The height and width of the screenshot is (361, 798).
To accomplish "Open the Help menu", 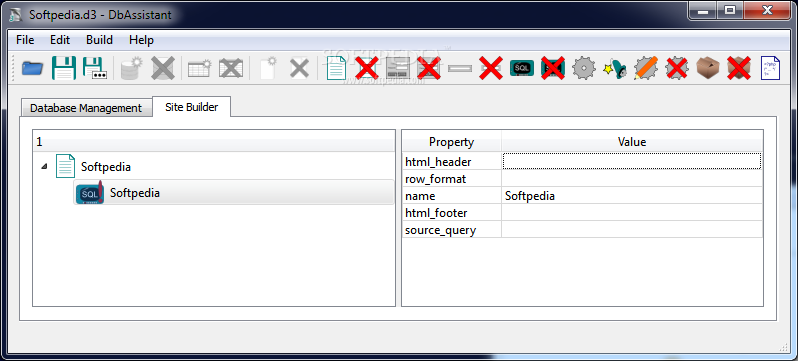I will 141,40.
